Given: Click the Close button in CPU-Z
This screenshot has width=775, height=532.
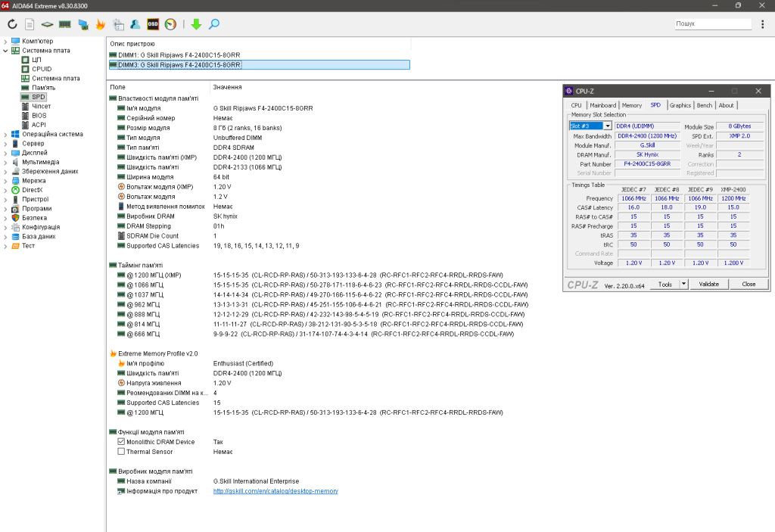Looking at the screenshot, I should (x=749, y=284).
